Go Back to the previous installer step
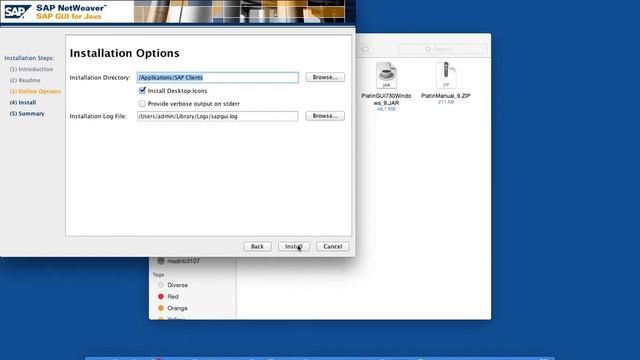The width and height of the screenshot is (640, 360). (x=257, y=247)
